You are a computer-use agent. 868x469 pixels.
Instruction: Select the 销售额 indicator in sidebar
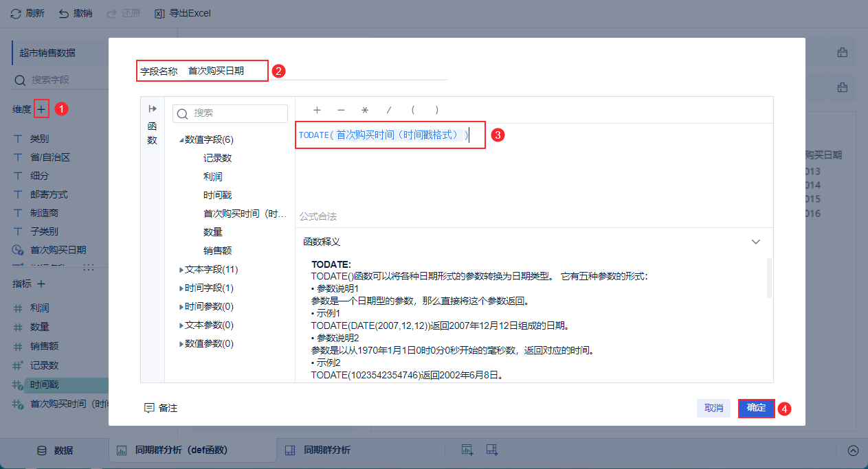pos(44,346)
